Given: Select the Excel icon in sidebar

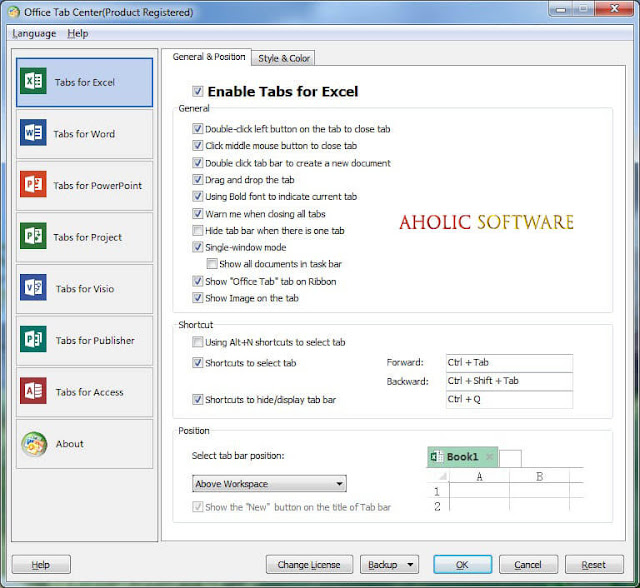Looking at the screenshot, I should [33, 81].
